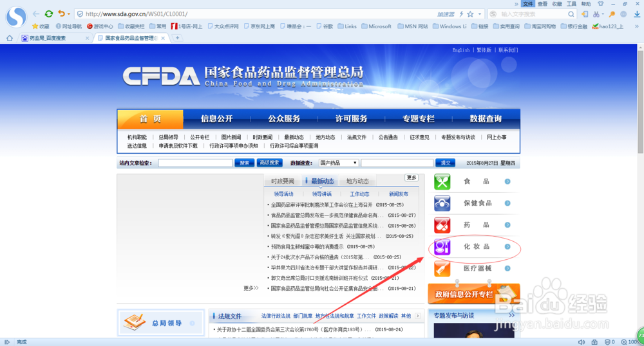The width and height of the screenshot is (644, 346).
Task: Open the 数据查询 navigation tab
Action: tap(486, 119)
